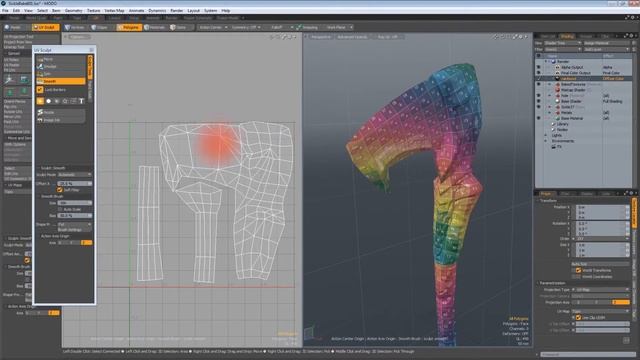The height and width of the screenshot is (360, 640).
Task: Pick the first orange brush tip icon
Action: (x=40, y=101)
